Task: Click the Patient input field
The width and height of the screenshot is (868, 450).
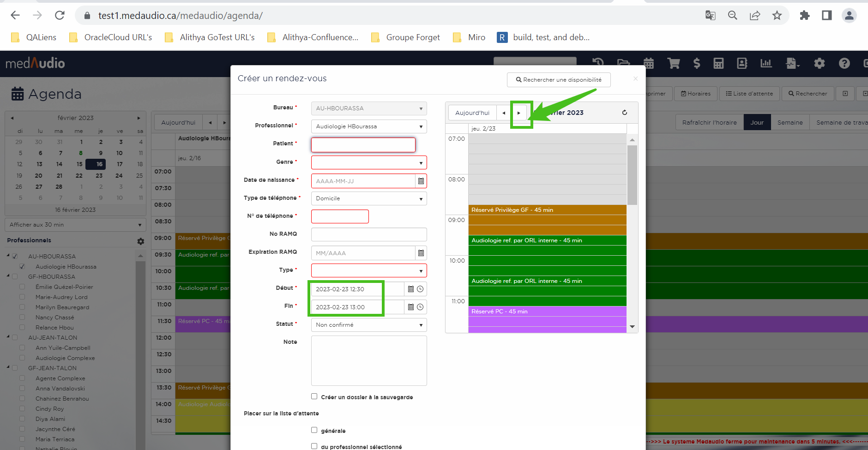Action: (x=363, y=145)
